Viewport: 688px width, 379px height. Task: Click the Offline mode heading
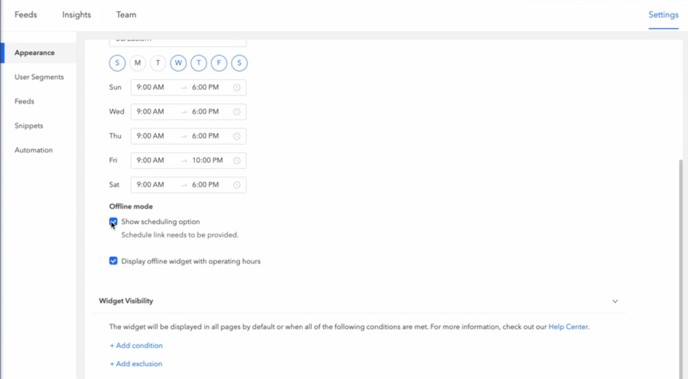pyautogui.click(x=131, y=207)
